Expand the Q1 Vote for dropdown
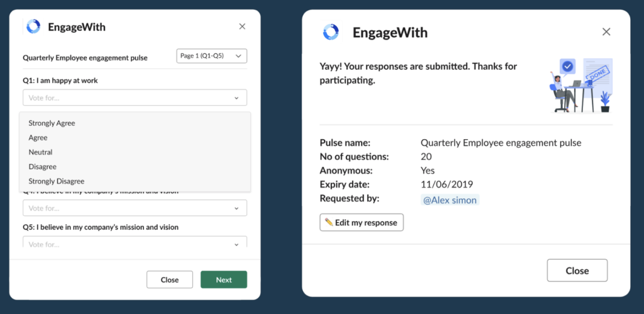 [x=135, y=98]
